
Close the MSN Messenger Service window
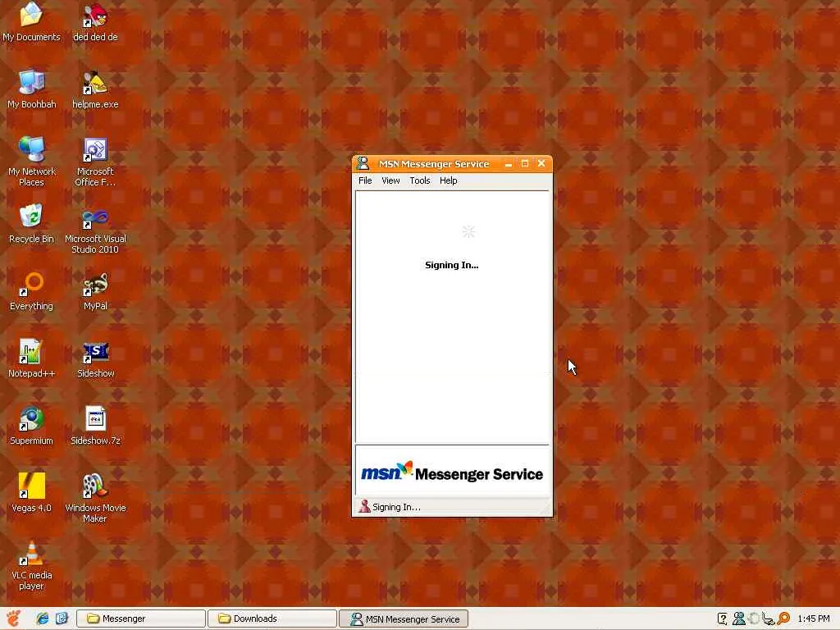coord(541,164)
